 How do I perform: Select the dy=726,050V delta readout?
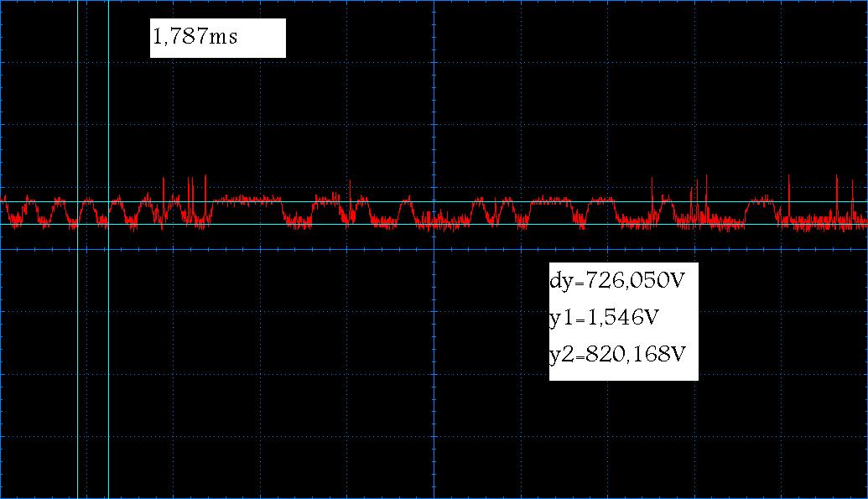click(x=622, y=280)
